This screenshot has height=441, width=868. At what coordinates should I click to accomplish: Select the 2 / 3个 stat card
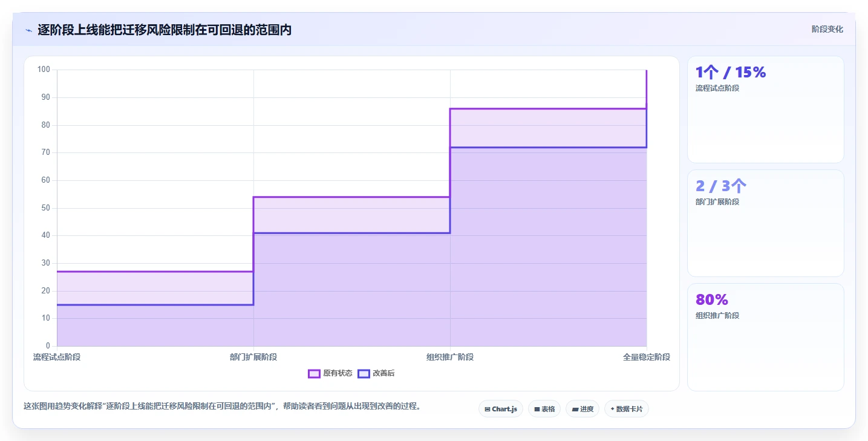pos(766,223)
